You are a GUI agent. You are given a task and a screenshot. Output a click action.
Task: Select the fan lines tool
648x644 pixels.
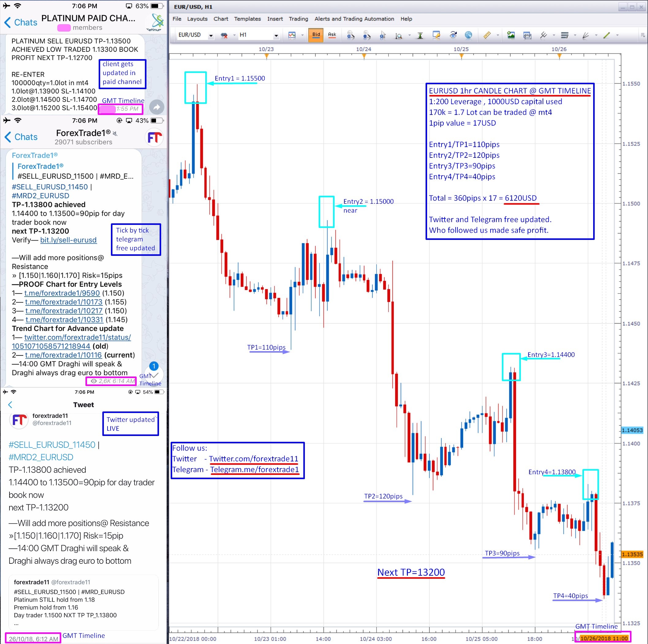click(585, 35)
